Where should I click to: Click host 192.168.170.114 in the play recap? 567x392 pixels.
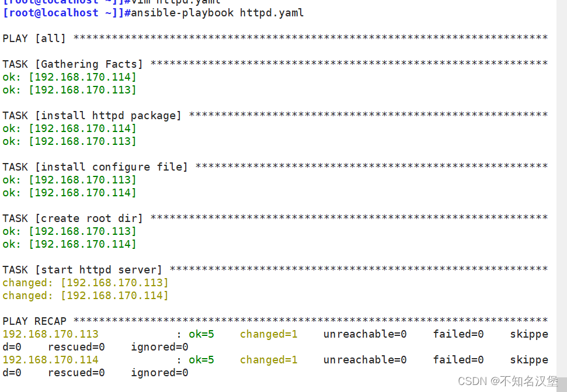tap(50, 360)
